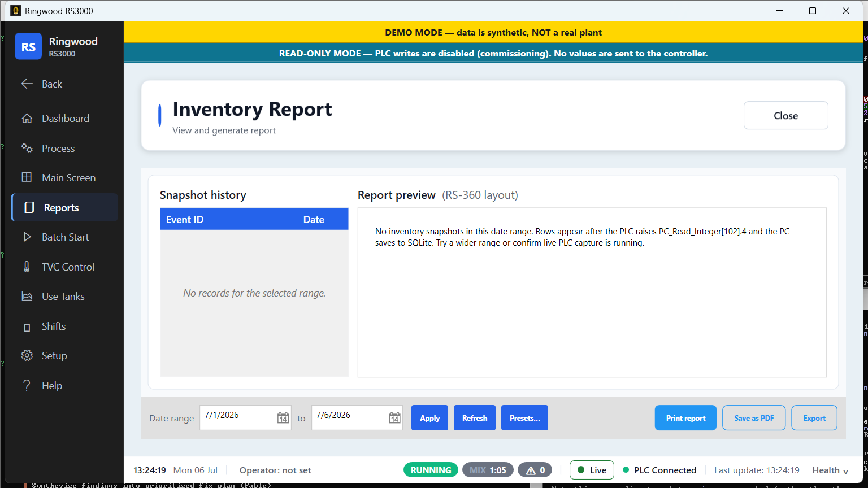Click 'No records for the selected range.' text
Screen dimensions: 868x488
(x=254, y=293)
